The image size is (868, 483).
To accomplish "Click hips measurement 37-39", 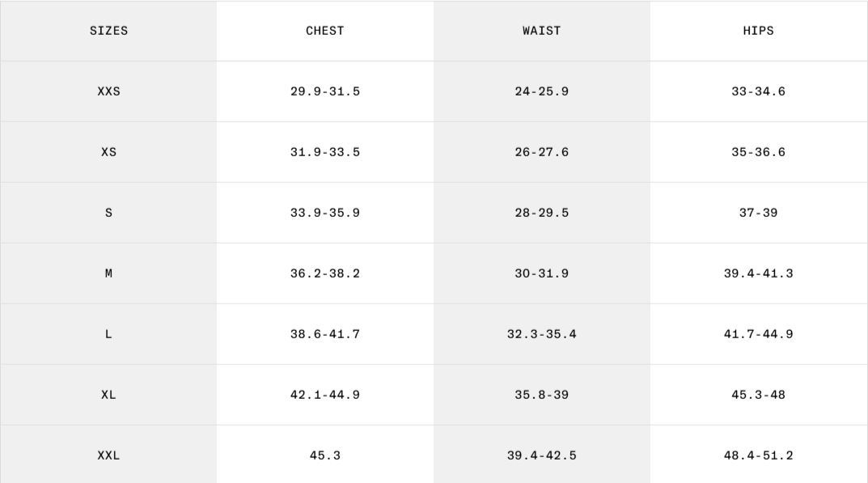I will coord(758,213).
